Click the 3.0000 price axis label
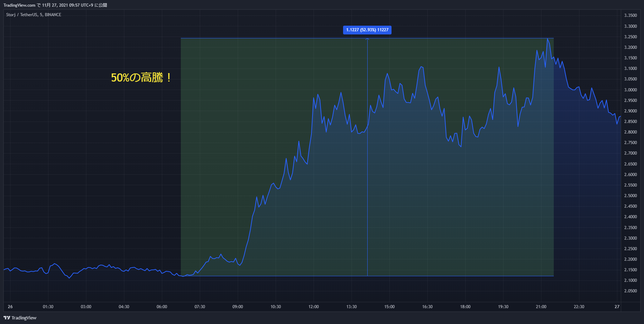This screenshot has height=324, width=644. point(630,90)
